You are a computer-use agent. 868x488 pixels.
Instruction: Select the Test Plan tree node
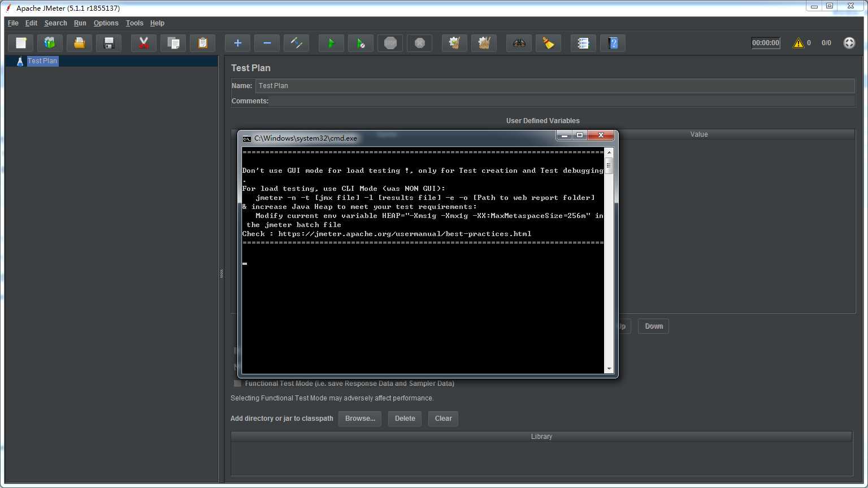[x=42, y=61]
